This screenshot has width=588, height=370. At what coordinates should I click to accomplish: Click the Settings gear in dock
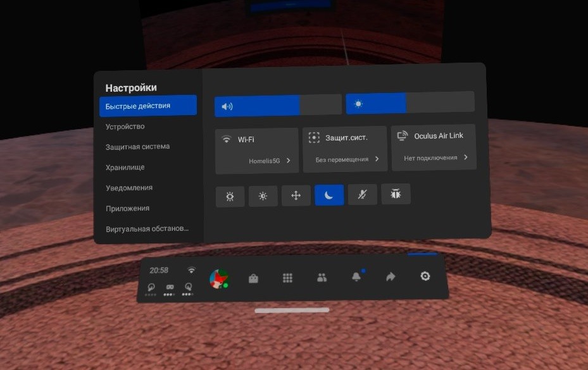click(425, 276)
